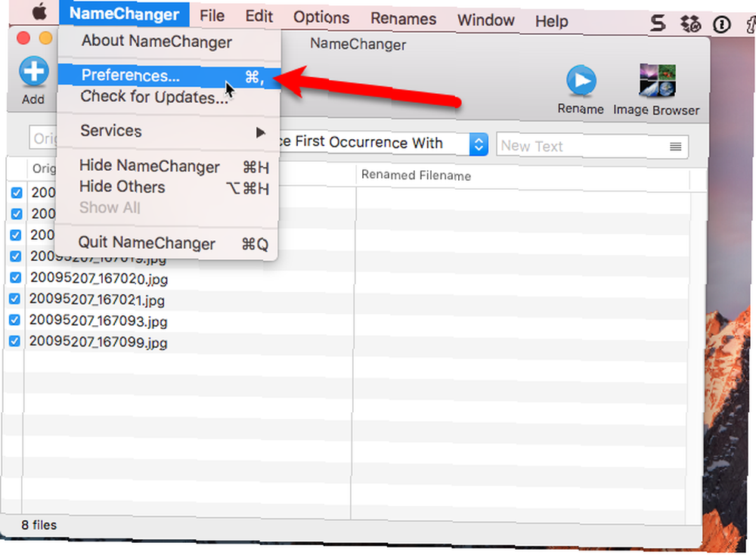The width and height of the screenshot is (756, 555).
Task: Open the Replace First Occurrence With dropdown
Action: tap(479, 144)
